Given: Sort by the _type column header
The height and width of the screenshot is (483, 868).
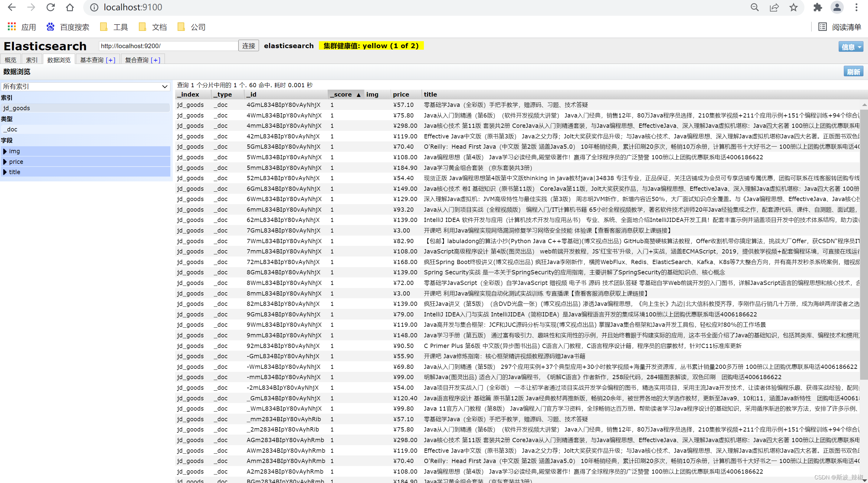Looking at the screenshot, I should (228, 94).
